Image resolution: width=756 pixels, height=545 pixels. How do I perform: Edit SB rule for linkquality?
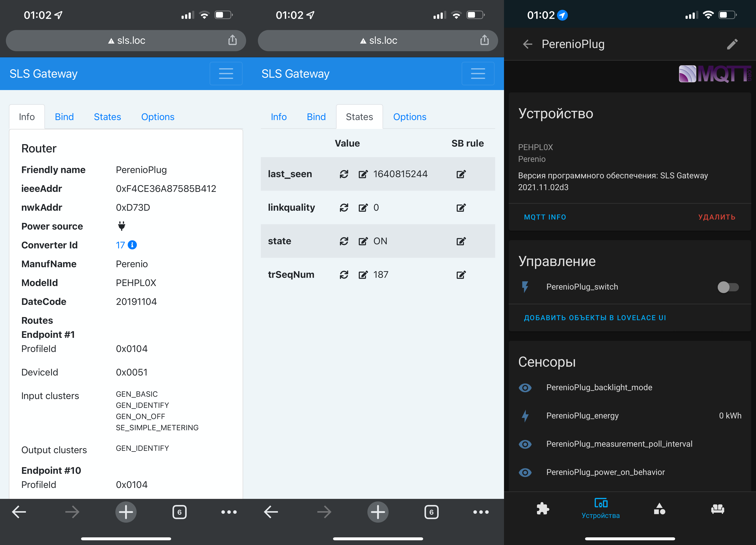(461, 208)
